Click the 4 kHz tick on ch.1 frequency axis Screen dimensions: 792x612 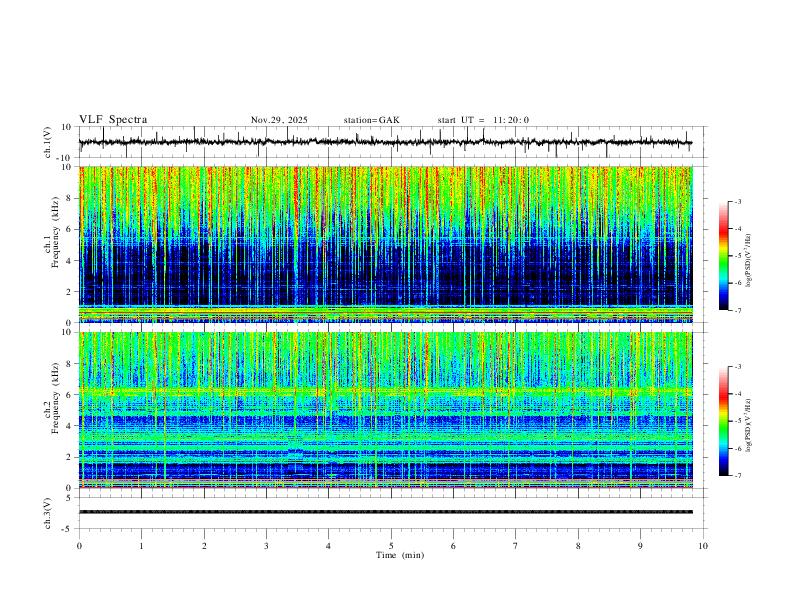click(x=70, y=261)
